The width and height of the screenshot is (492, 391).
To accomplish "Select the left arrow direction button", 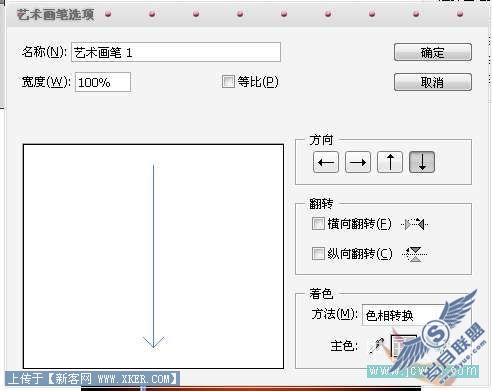I will pos(326,162).
